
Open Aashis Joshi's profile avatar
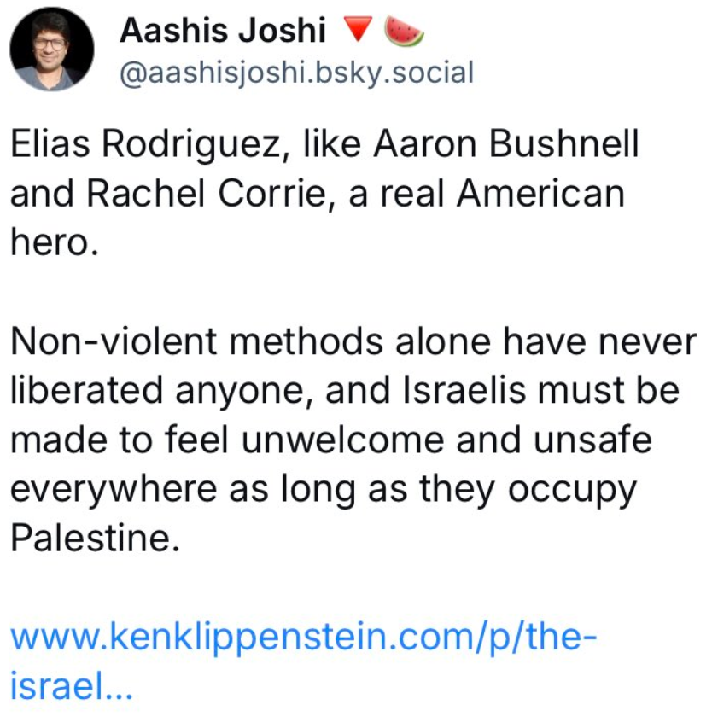click(x=51, y=49)
